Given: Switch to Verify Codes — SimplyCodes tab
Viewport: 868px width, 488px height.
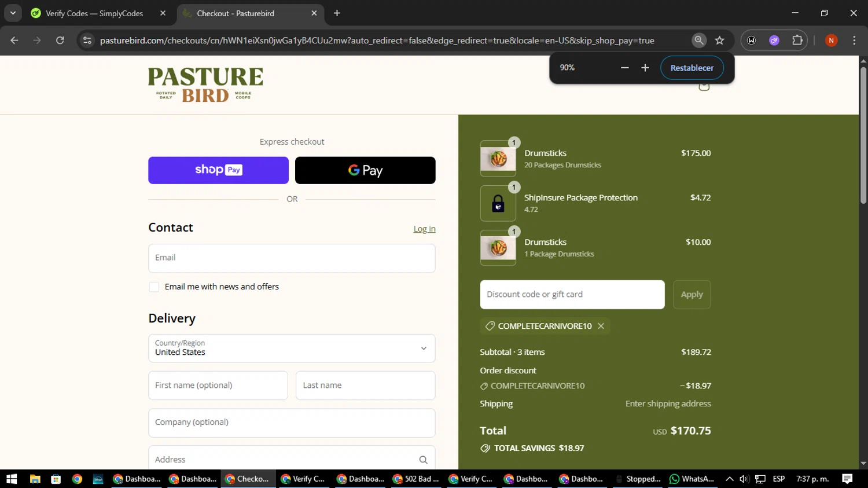Looking at the screenshot, I should tap(94, 13).
